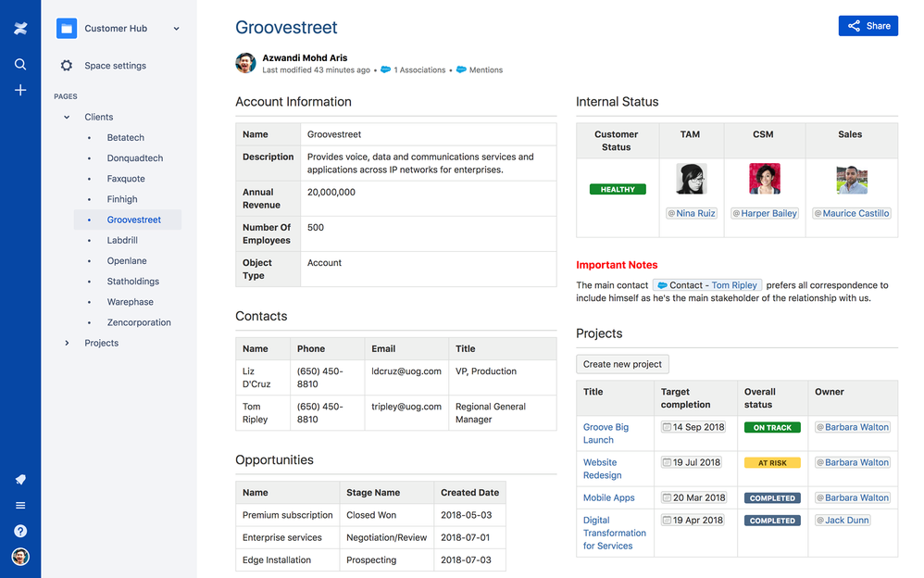Open the Groove Big Launch project link
Viewport: 924px width, 578px height.
pos(606,433)
